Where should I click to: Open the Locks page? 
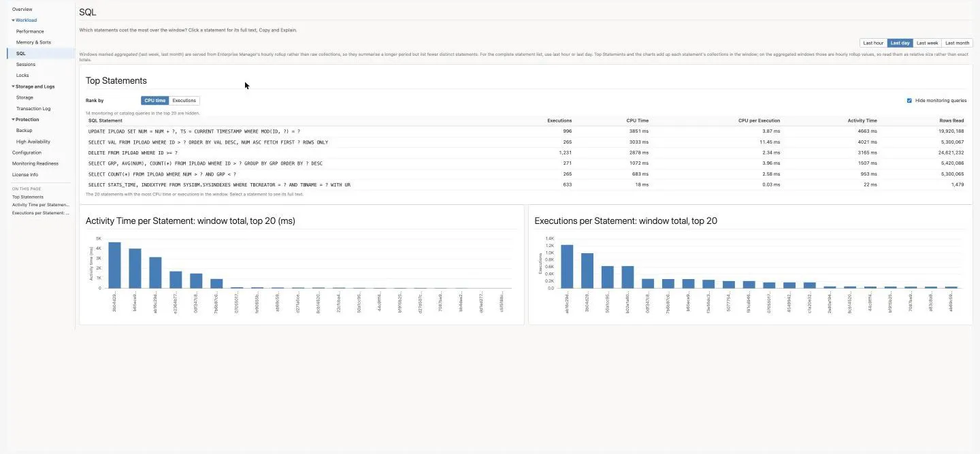tap(22, 75)
